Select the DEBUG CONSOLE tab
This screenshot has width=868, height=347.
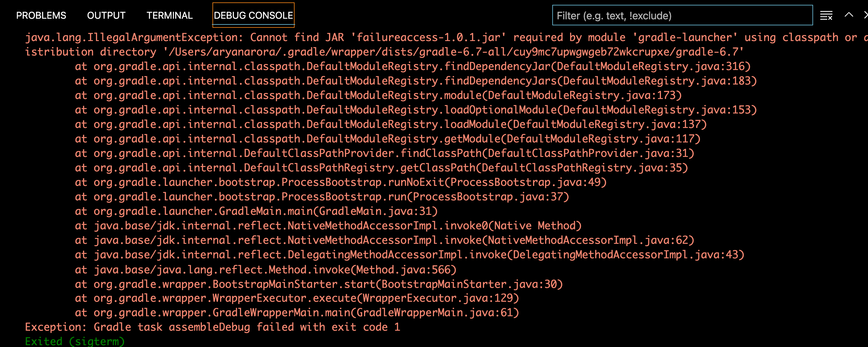tap(254, 15)
